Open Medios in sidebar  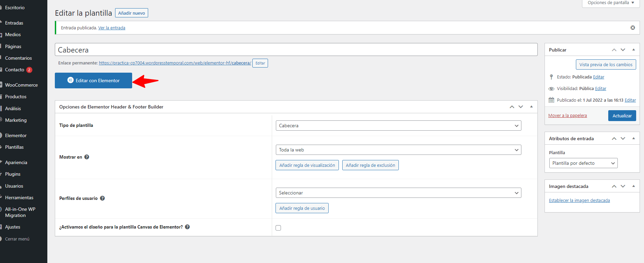[13, 34]
